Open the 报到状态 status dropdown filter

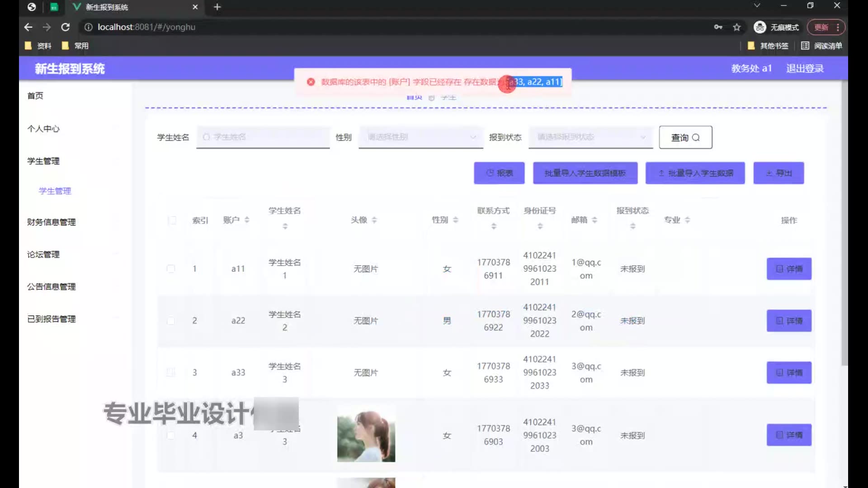[x=591, y=137]
